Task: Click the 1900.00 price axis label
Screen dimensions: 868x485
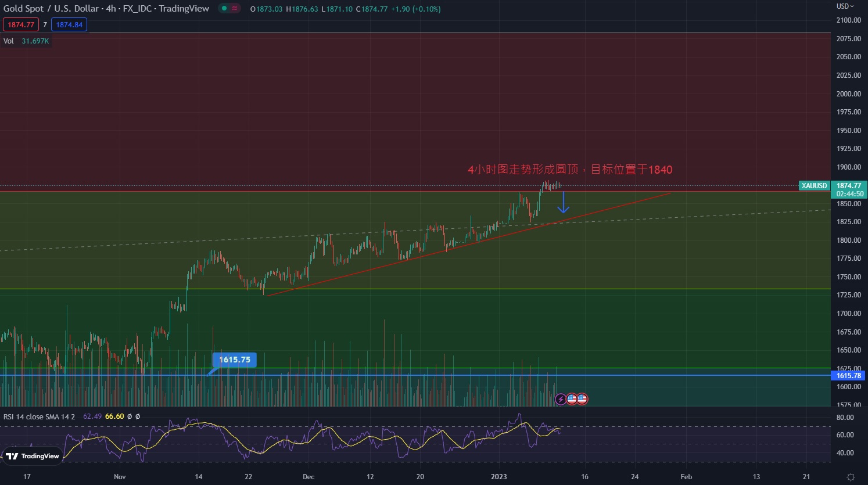Action: point(849,167)
